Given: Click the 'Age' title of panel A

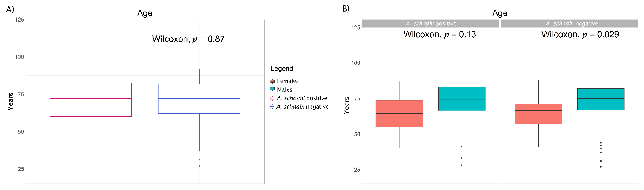Looking at the screenshot, I should (145, 13).
